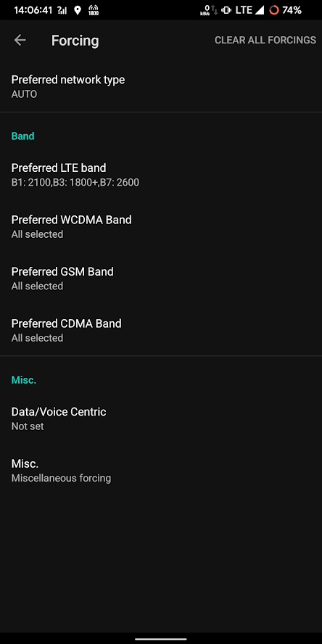The width and height of the screenshot is (322, 644).
Task: Tap the location pin status icon
Action: pos(78,10)
